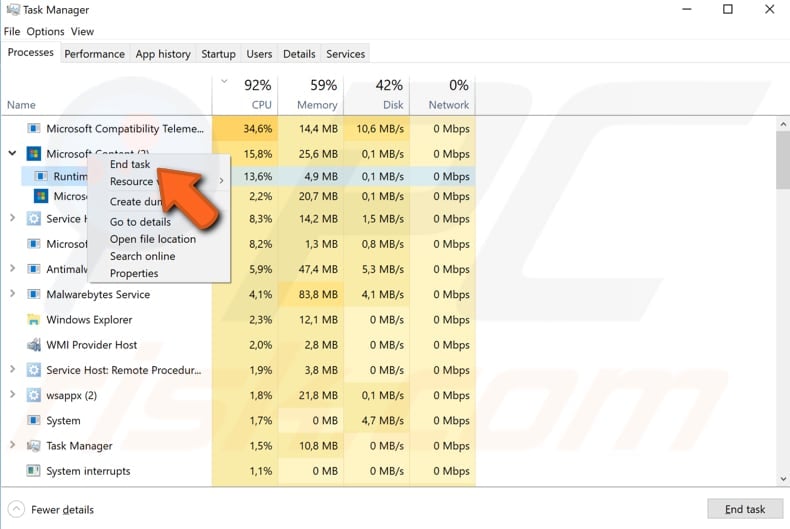Expand the Service Host row below Runtime Broker
Screen dimensions: 790x529
pyautogui.click(x=13, y=218)
